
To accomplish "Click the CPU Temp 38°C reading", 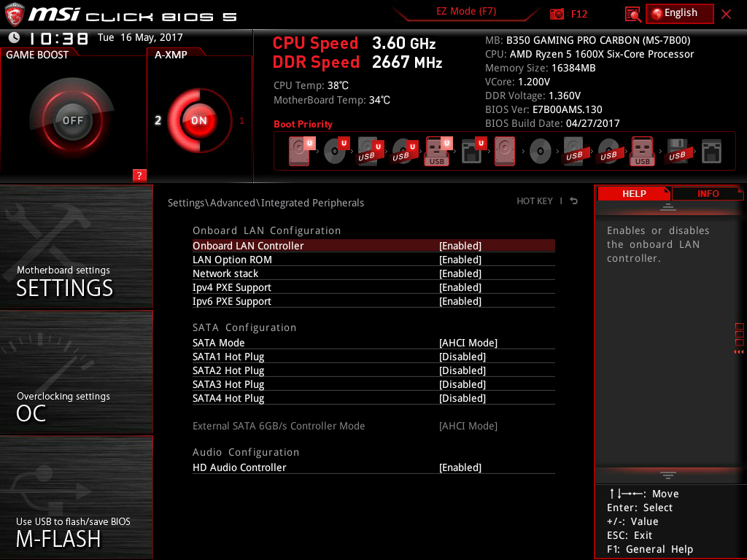I will [311, 86].
